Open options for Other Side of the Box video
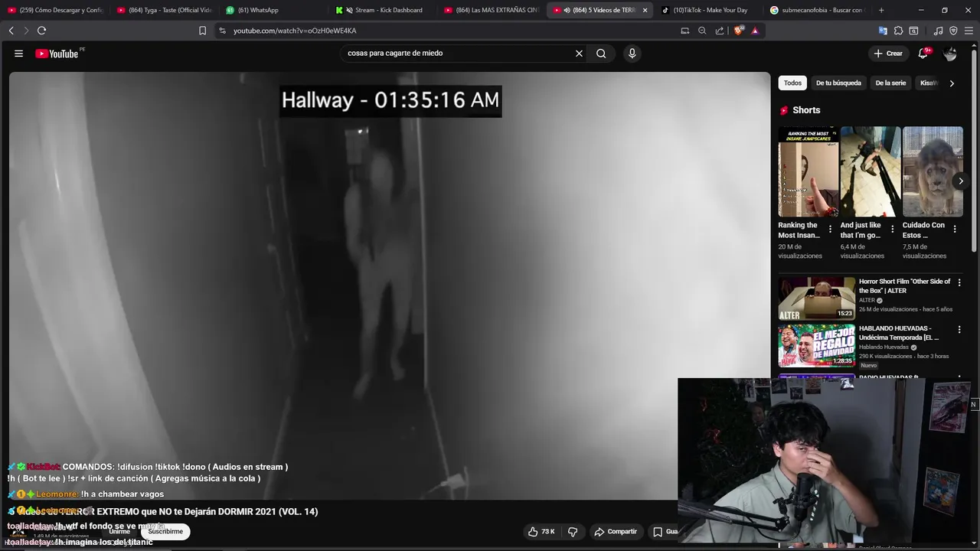 pos(959,282)
